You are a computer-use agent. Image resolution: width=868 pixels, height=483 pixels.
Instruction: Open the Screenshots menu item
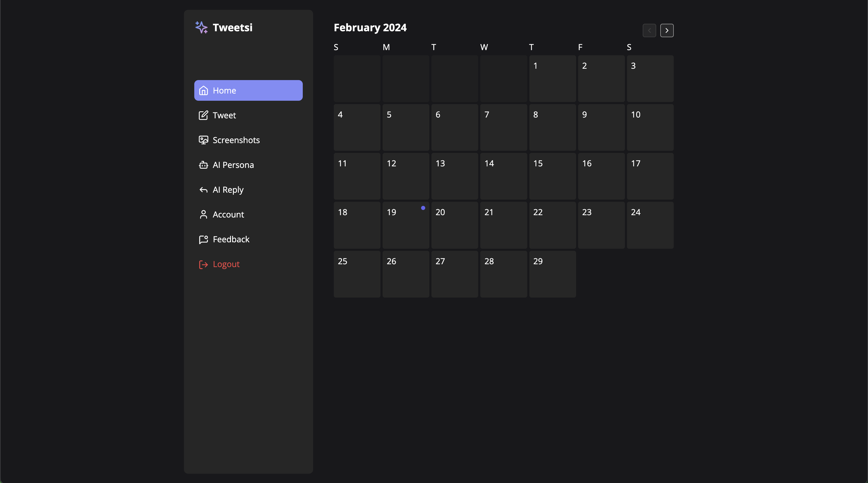(236, 140)
